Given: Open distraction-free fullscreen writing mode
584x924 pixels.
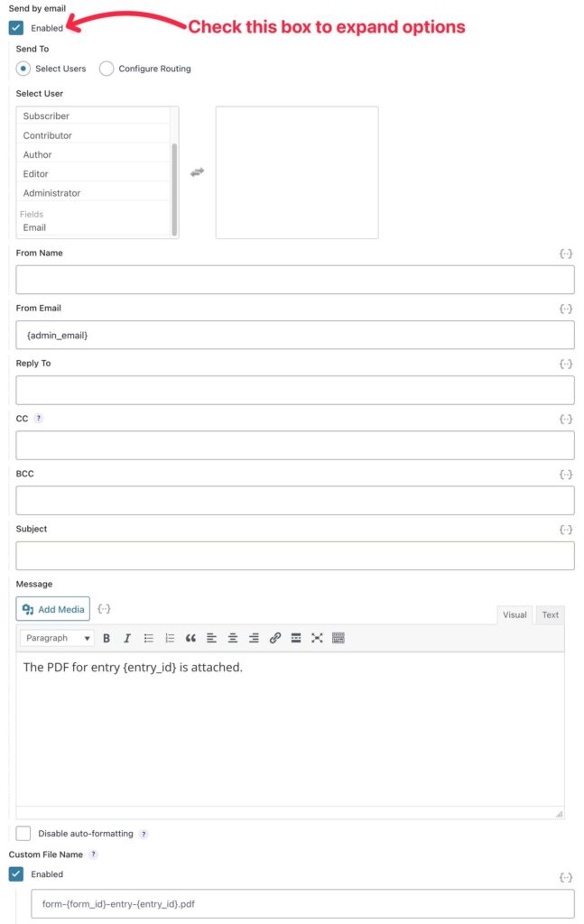Looking at the screenshot, I should [x=317, y=638].
